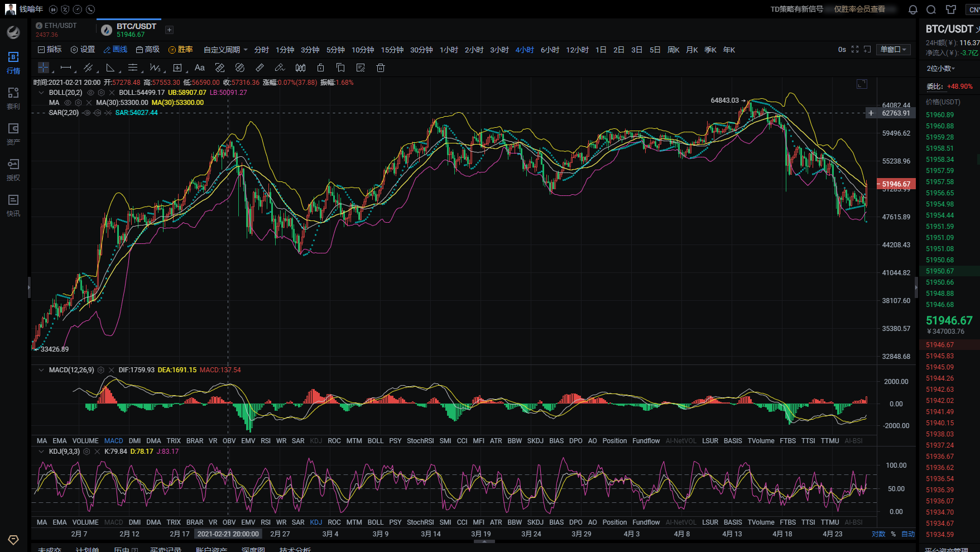Select the 1日 timeframe
The width and height of the screenshot is (980, 552).
tap(601, 50)
